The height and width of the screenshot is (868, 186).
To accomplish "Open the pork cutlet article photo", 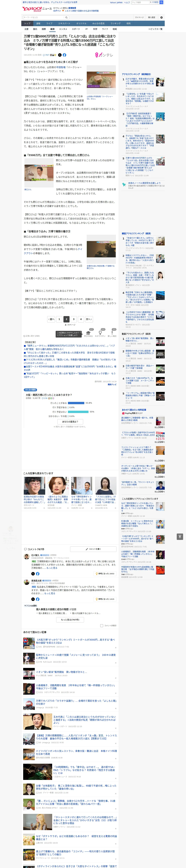I will (x=101, y=80).
